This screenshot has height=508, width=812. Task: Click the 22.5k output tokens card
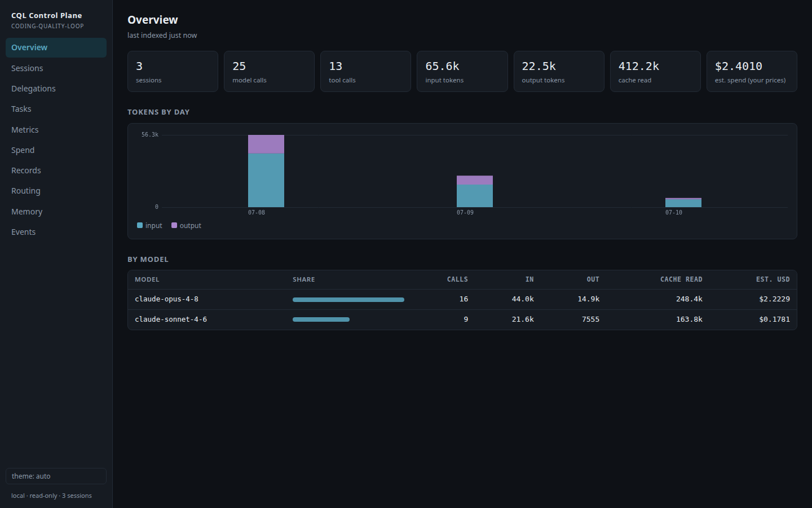[x=559, y=71]
